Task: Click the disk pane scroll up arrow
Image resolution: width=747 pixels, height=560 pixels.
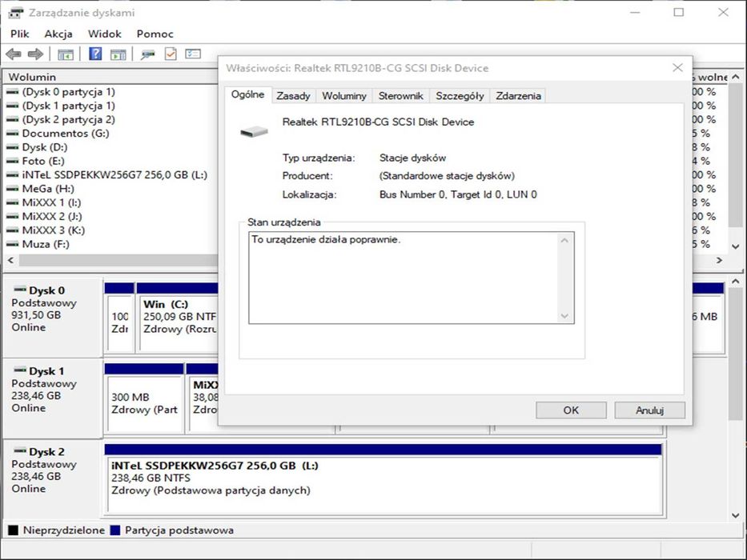Action: pos(735,281)
